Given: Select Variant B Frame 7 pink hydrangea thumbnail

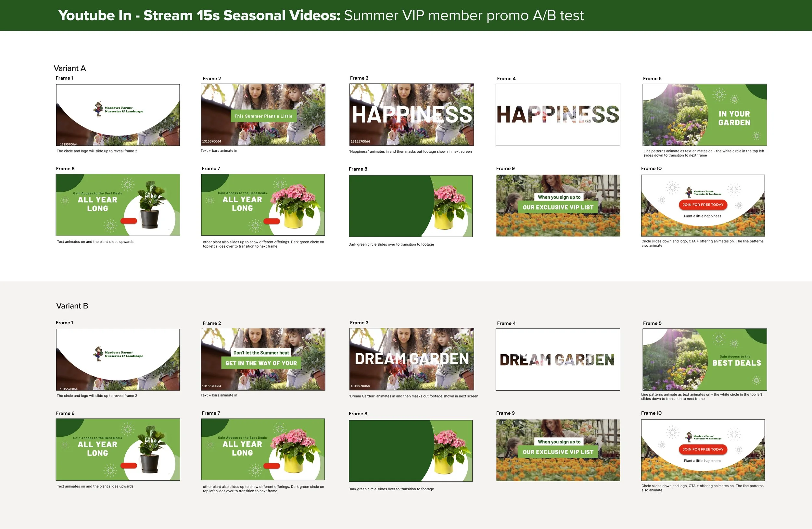Looking at the screenshot, I should point(263,449).
